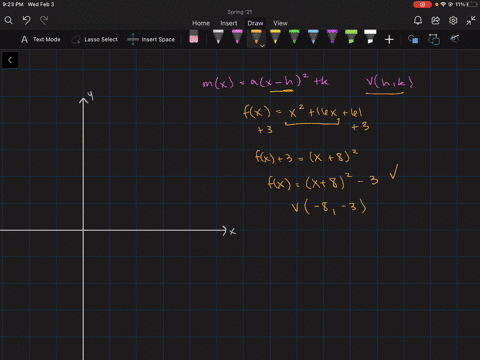Select the magenta pen
Image resolution: width=480 pixels, height=360 pixels.
pos(237,37)
